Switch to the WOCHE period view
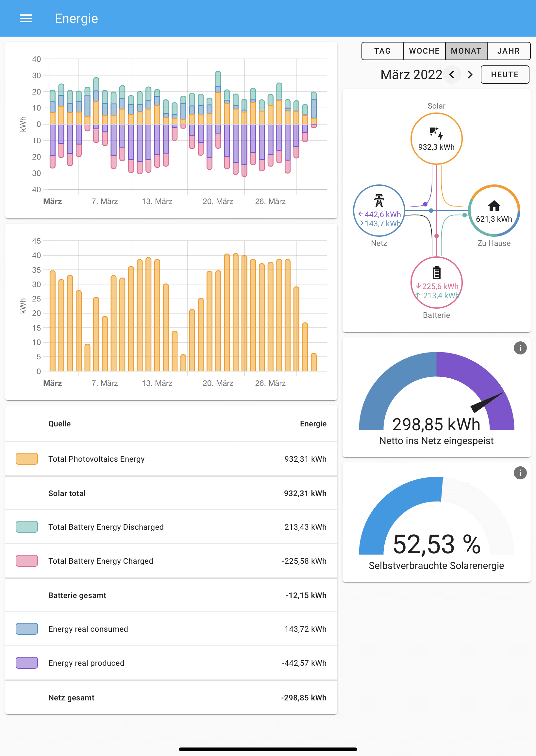This screenshot has width=536, height=756. (424, 51)
